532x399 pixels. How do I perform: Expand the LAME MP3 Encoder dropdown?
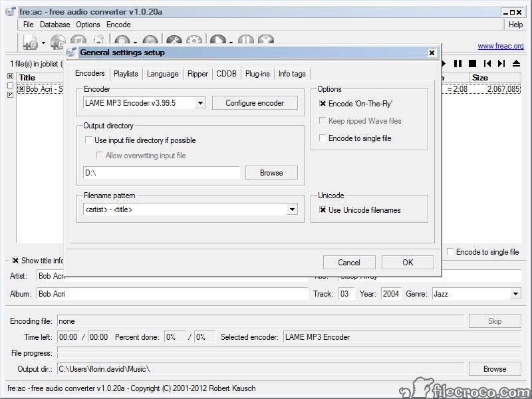pos(201,103)
